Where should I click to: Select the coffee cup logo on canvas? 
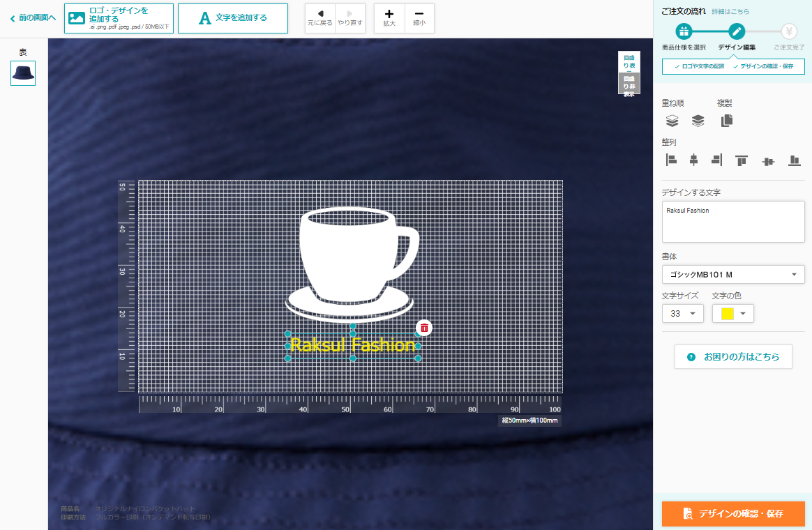click(352, 264)
